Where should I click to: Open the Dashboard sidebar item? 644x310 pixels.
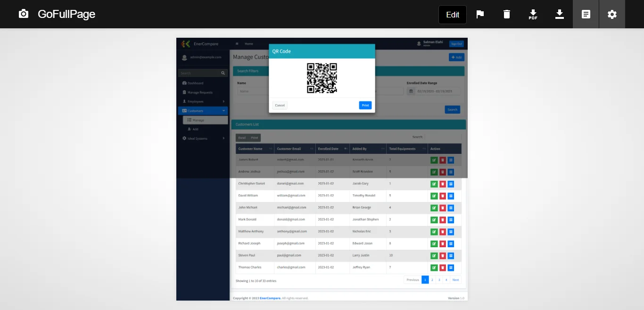(195, 83)
